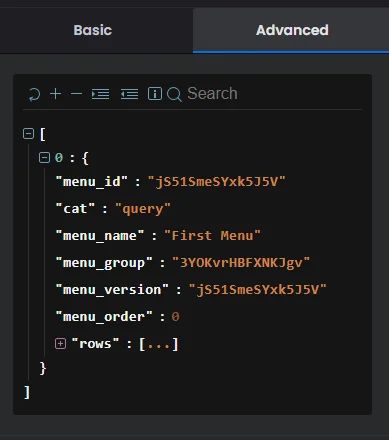Screen dimensions: 389x440
Task: Expand the "rows" array node
Action: point(60,343)
